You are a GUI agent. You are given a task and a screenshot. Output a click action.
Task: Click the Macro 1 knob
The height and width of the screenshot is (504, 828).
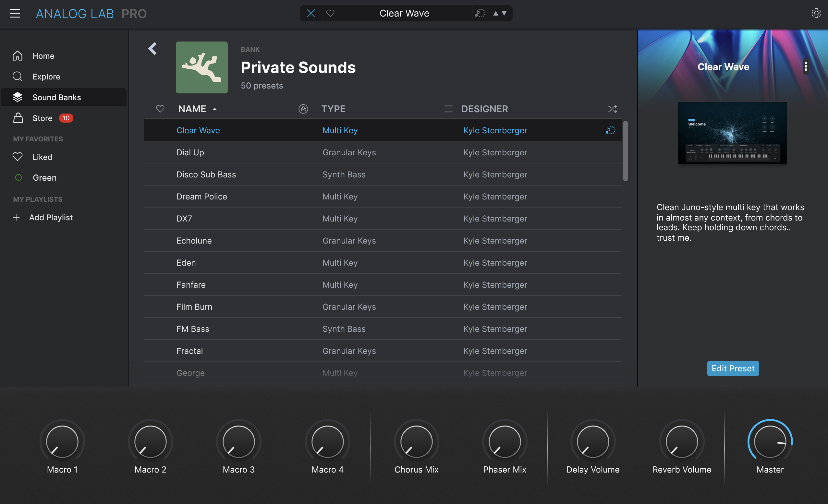pyautogui.click(x=62, y=441)
